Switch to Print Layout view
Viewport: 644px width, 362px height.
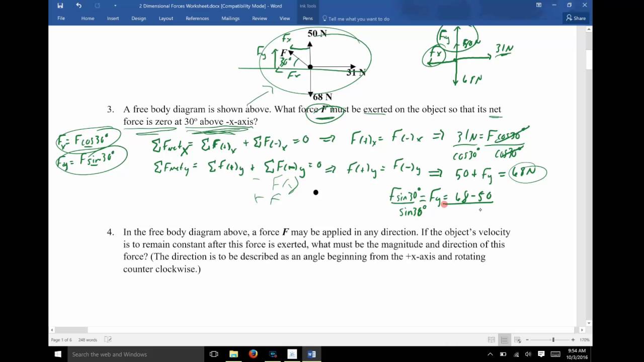point(505,340)
